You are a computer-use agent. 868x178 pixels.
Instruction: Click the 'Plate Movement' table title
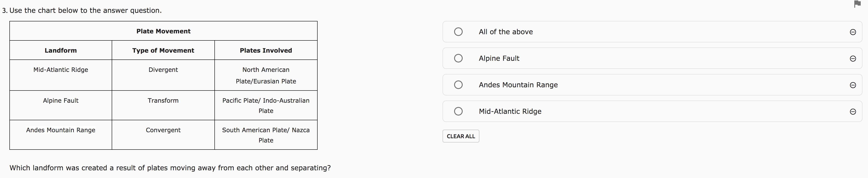(163, 31)
